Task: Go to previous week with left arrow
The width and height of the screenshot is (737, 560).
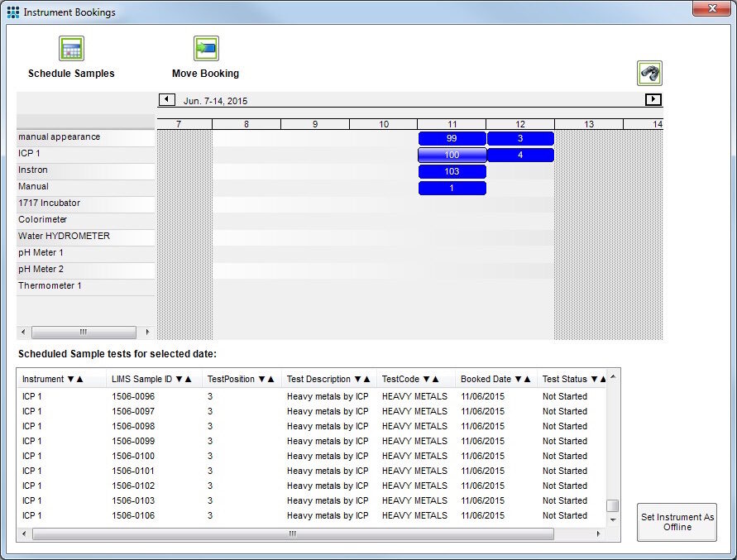Action: 166,100
